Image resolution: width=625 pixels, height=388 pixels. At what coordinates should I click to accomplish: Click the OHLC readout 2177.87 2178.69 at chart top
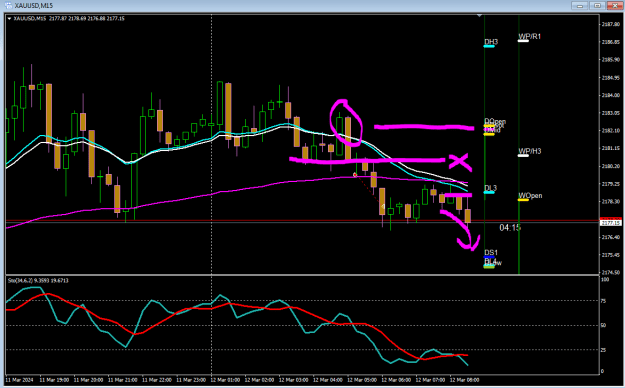86,19
